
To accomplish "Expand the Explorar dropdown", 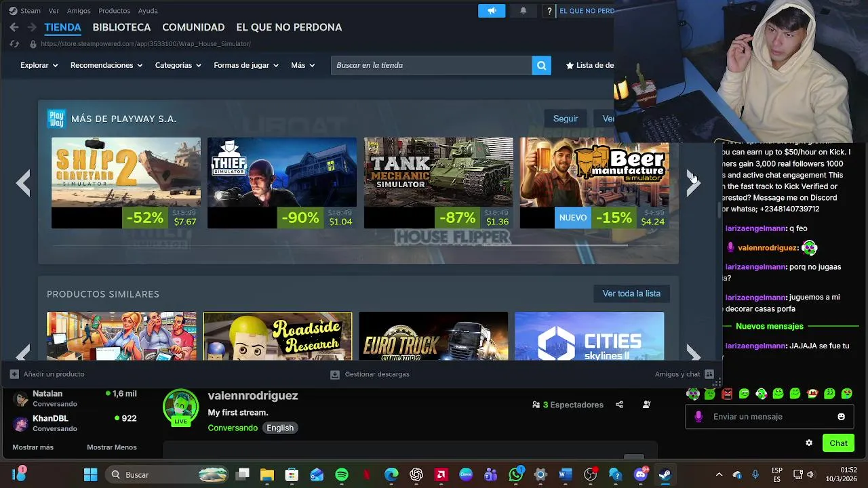I will click(x=39, y=65).
